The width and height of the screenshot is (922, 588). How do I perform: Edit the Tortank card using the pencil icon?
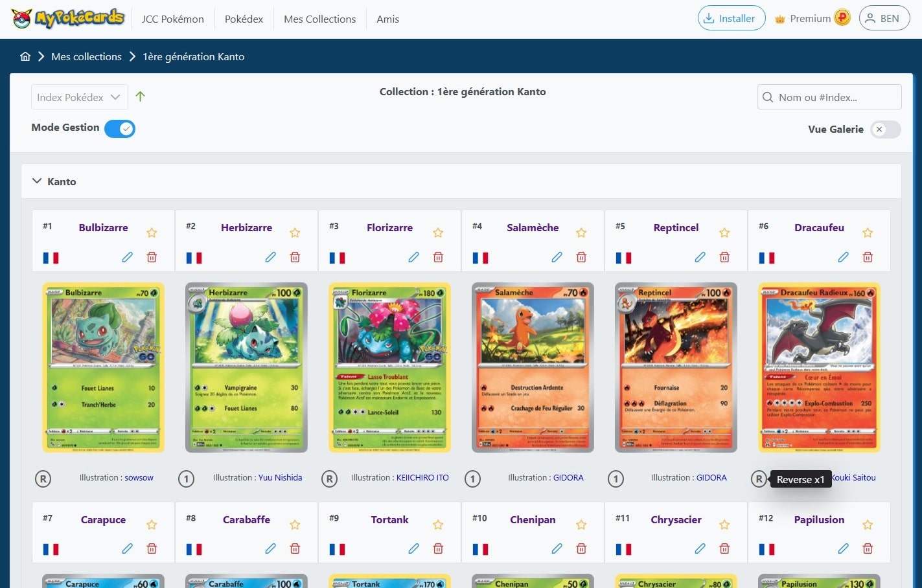pos(414,548)
